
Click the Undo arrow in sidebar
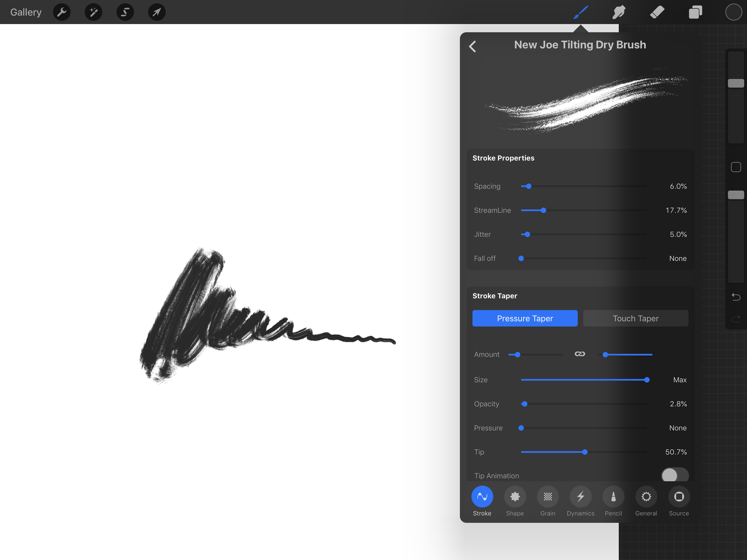(x=736, y=297)
